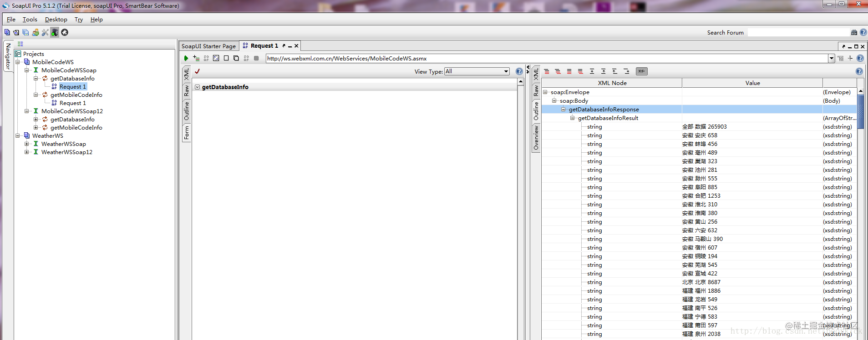
Task: Collapse the getDatabaseInfo form section toggle
Action: tap(198, 87)
